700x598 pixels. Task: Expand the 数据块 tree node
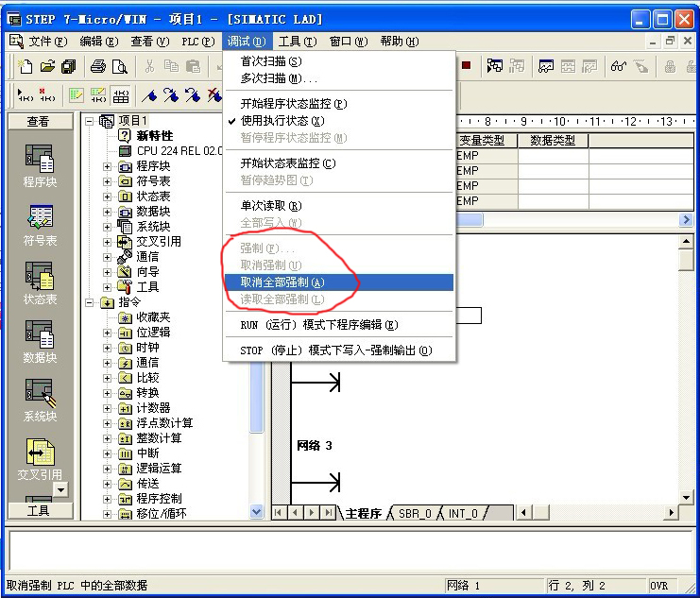pos(107,212)
